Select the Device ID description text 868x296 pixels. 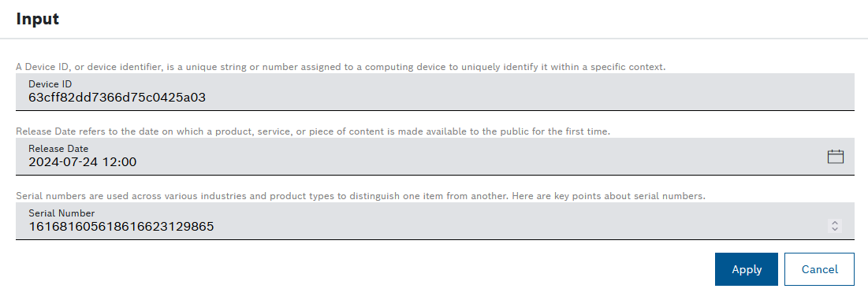(341, 67)
